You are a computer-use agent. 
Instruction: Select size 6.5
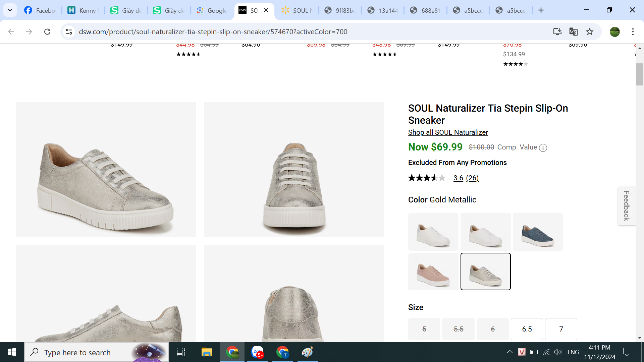click(527, 329)
